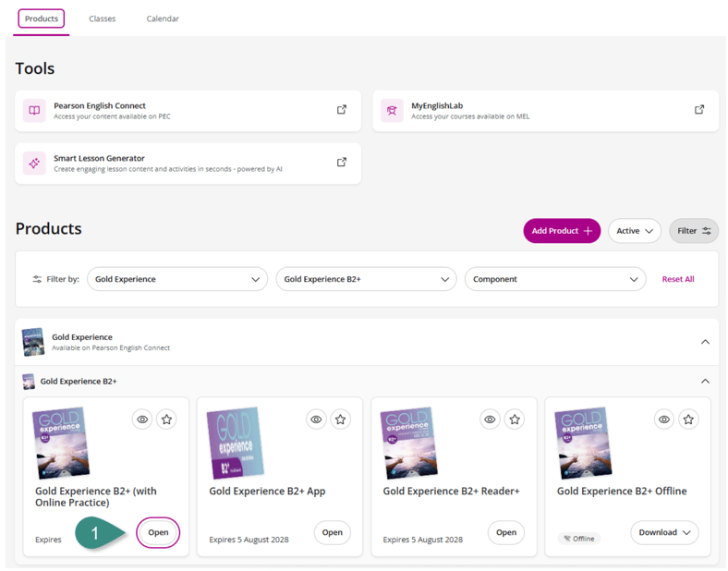Screen dimensions: 728x571
Task: Click the Reset All filters link
Action: click(x=677, y=279)
